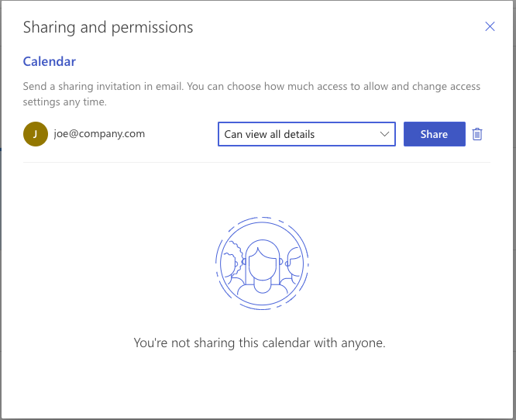Screen dimensions: 516x420
Task: Click the Sharing and permissions title
Action: pos(108,28)
